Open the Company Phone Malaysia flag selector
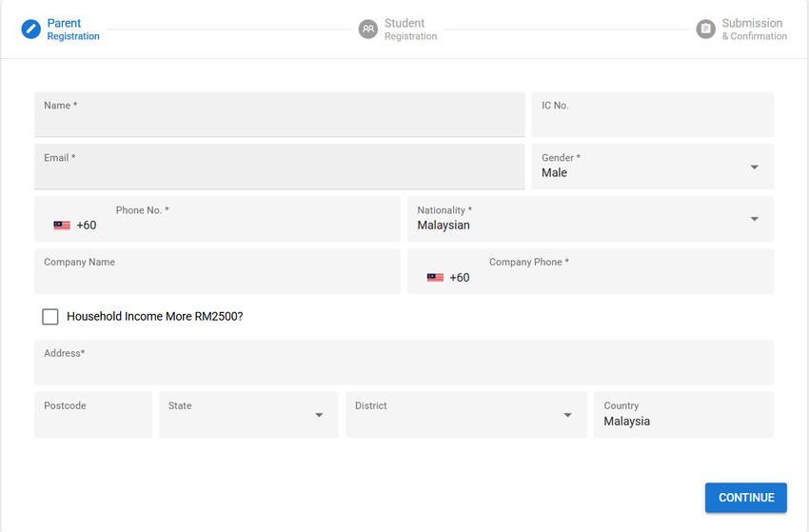 pyautogui.click(x=435, y=278)
